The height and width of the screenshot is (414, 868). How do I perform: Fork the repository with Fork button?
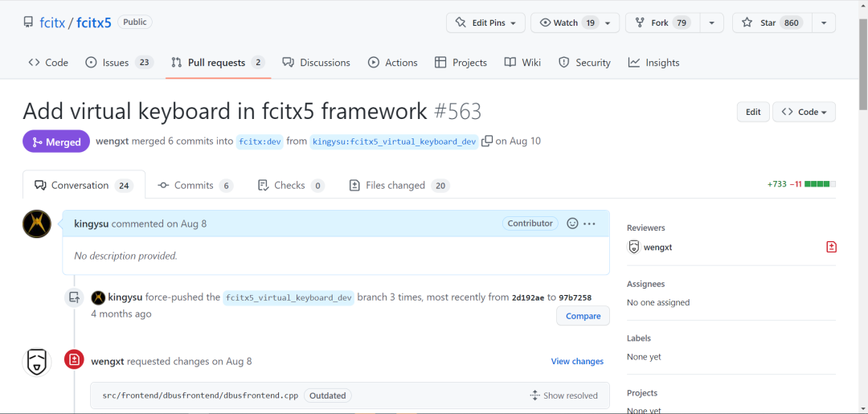(662, 23)
